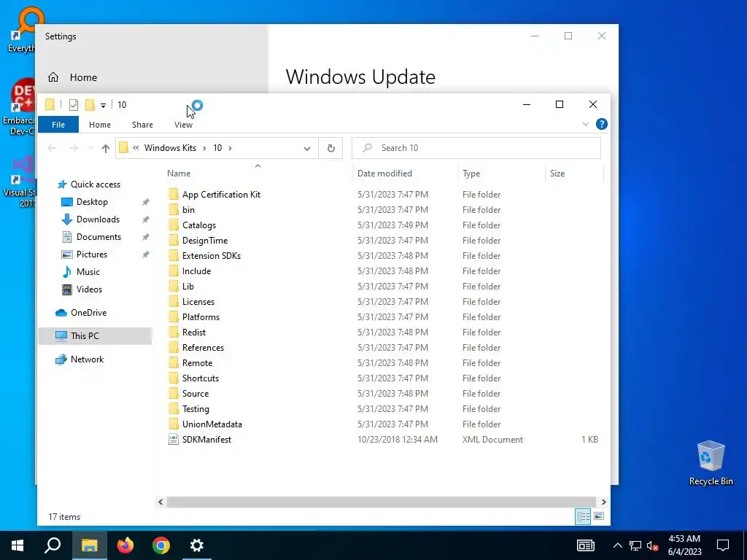Viewport: 747px width, 560px height.
Task: Select the Testing folder name
Action: click(x=196, y=409)
